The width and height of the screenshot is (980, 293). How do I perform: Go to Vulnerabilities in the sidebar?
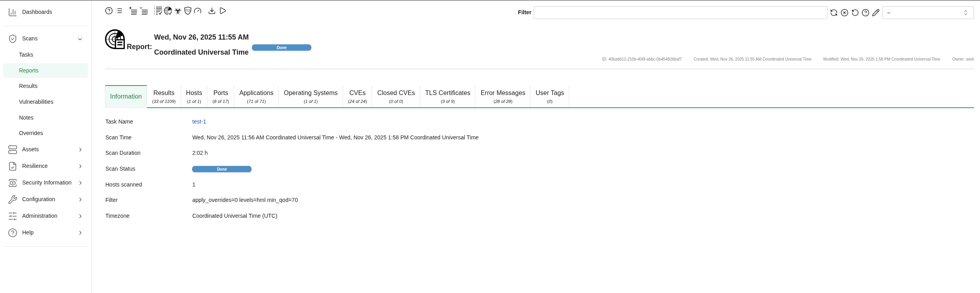36,102
